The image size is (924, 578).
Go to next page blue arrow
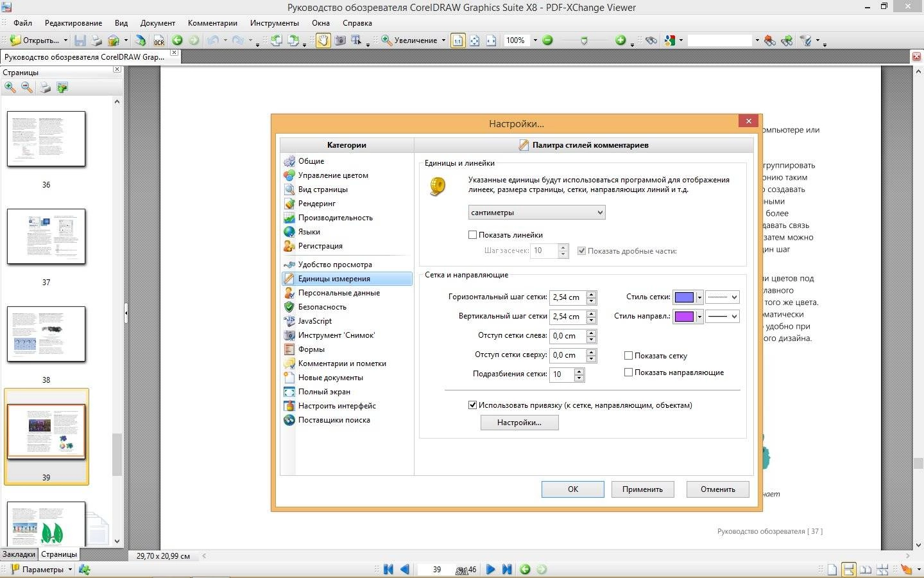(x=490, y=569)
